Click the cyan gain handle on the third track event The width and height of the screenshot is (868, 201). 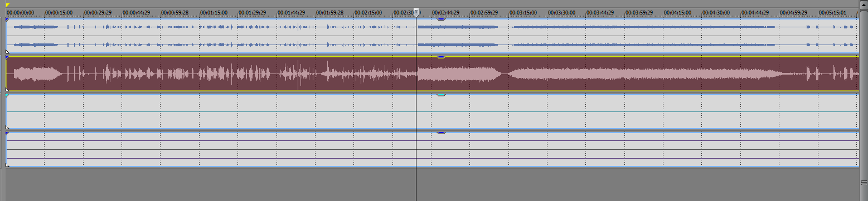pyautogui.click(x=441, y=95)
